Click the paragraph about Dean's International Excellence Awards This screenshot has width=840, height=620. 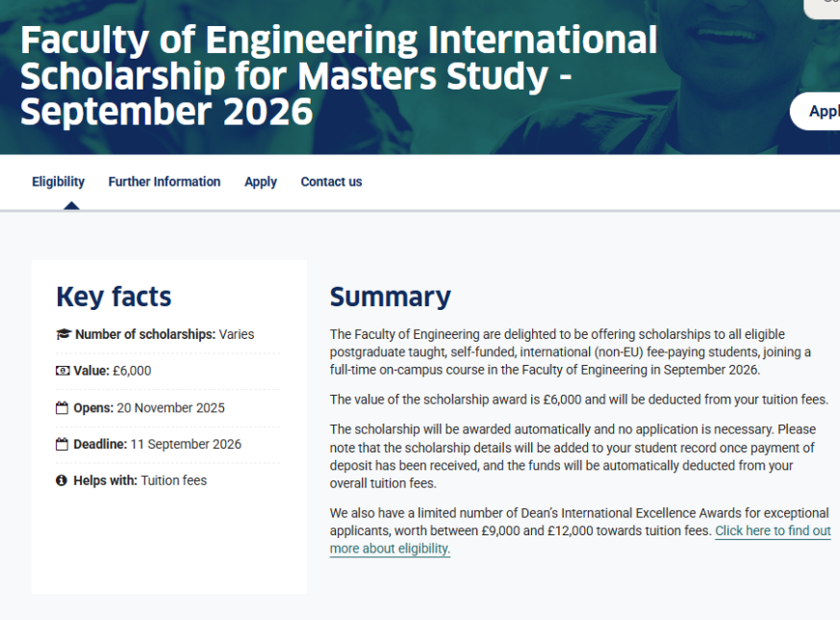[x=520, y=531]
